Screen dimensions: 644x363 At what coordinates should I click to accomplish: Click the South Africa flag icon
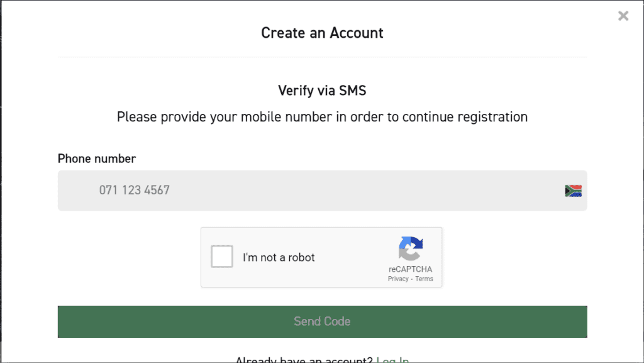[x=573, y=191]
